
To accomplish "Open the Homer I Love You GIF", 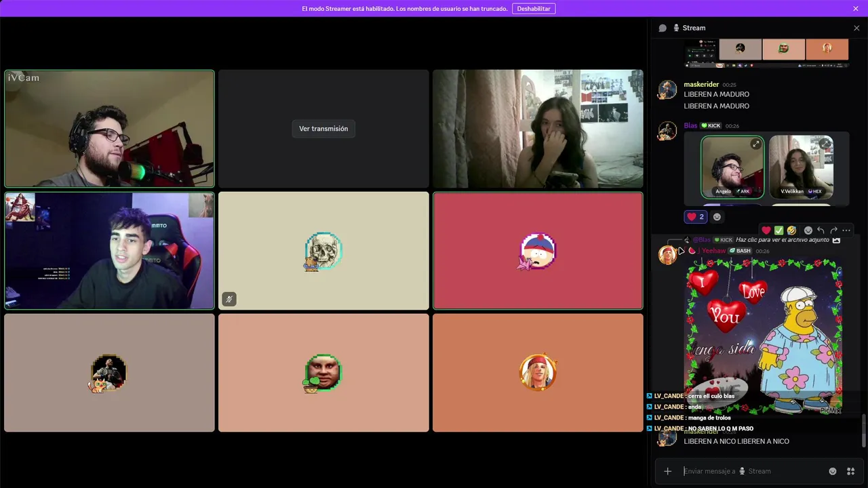I will [764, 336].
